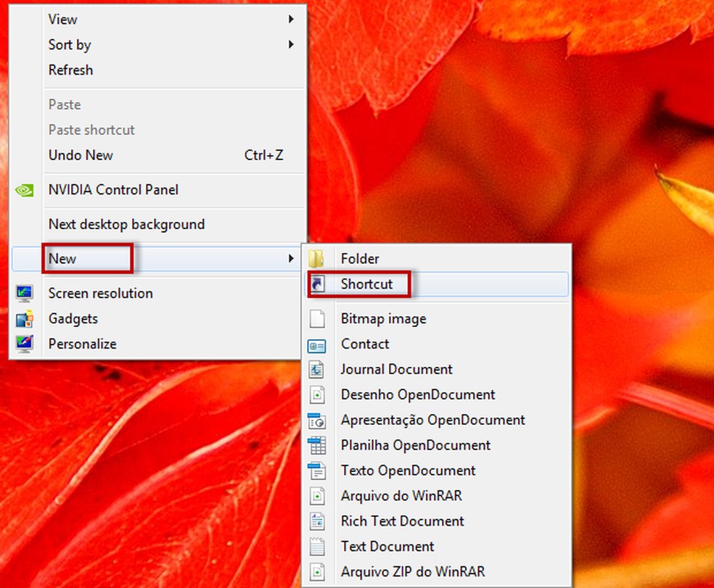Click the Texto OpenDocument icon
The height and width of the screenshot is (588, 714).
pos(316,471)
